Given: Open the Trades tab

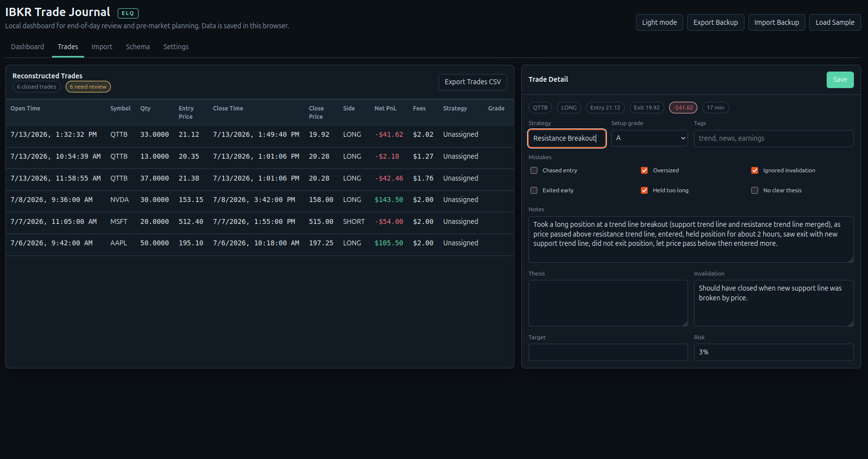Looking at the screenshot, I should coord(68,47).
